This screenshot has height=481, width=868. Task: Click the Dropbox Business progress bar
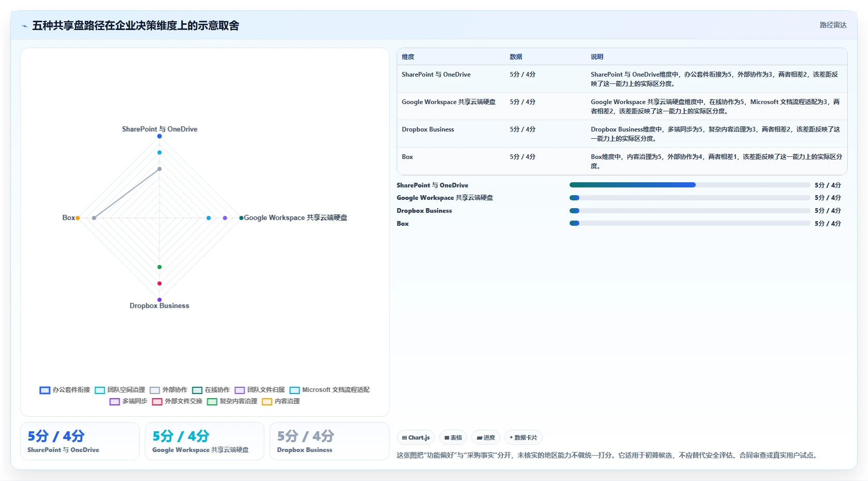[690, 211]
